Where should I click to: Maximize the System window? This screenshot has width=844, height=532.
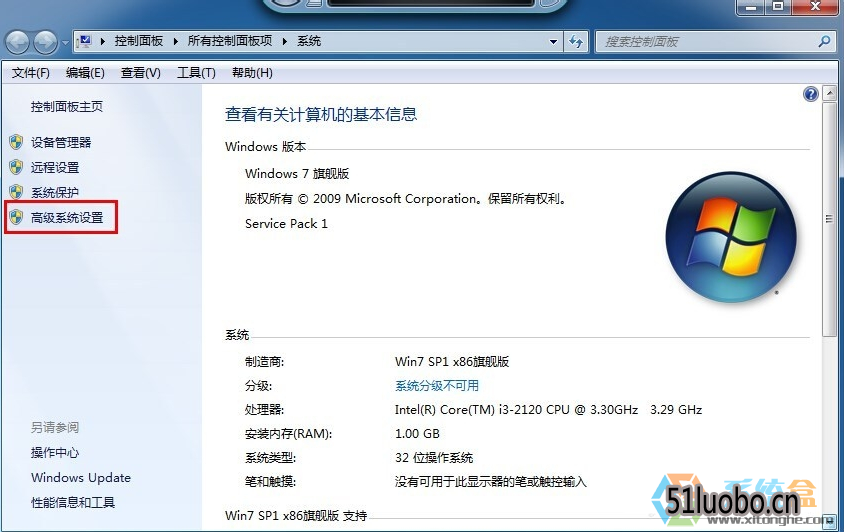coord(778,7)
